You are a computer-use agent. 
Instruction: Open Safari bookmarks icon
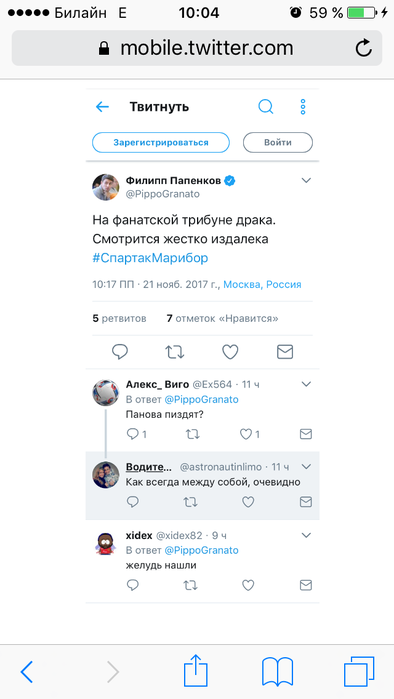point(277,672)
